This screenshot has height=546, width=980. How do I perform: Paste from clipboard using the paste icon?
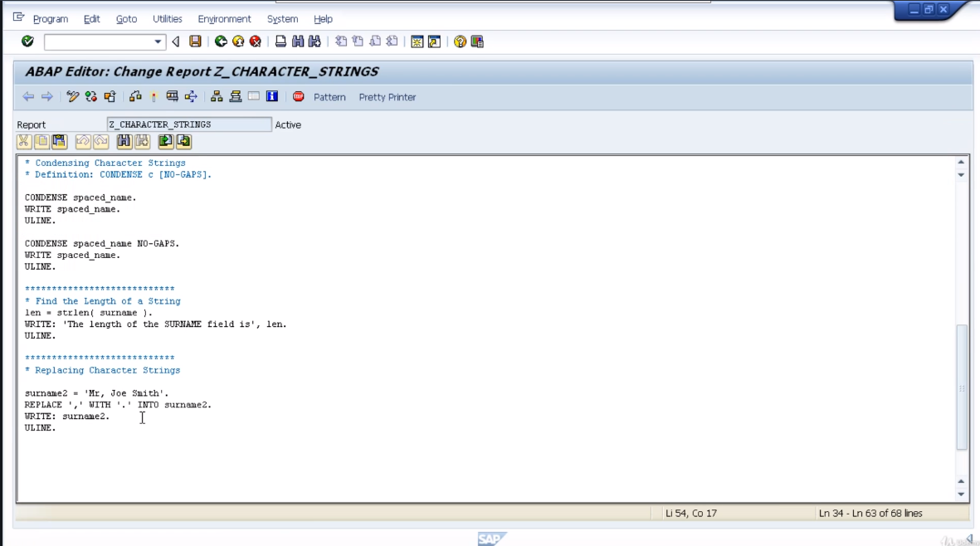tap(61, 141)
